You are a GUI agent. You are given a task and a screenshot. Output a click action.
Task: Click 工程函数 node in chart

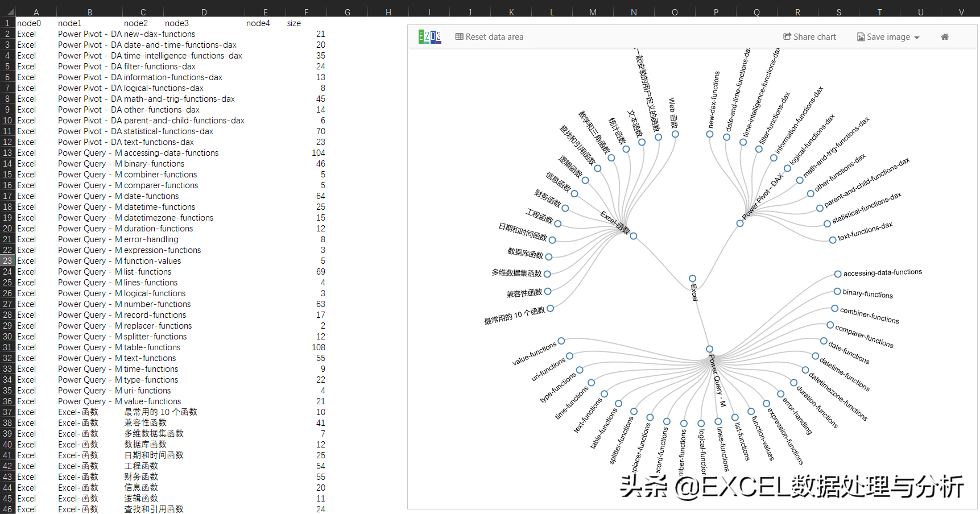tap(558, 224)
